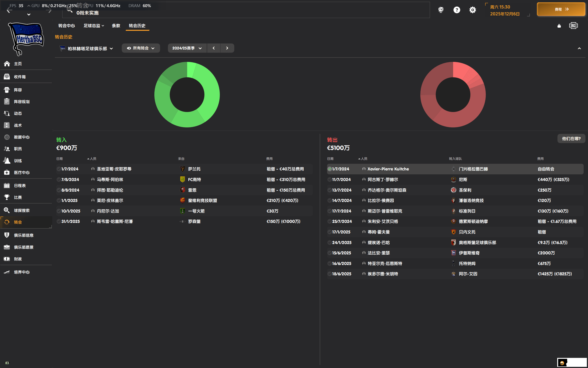Open the 所有转会 filter dropdown
This screenshot has height=368, width=588.
tap(141, 48)
